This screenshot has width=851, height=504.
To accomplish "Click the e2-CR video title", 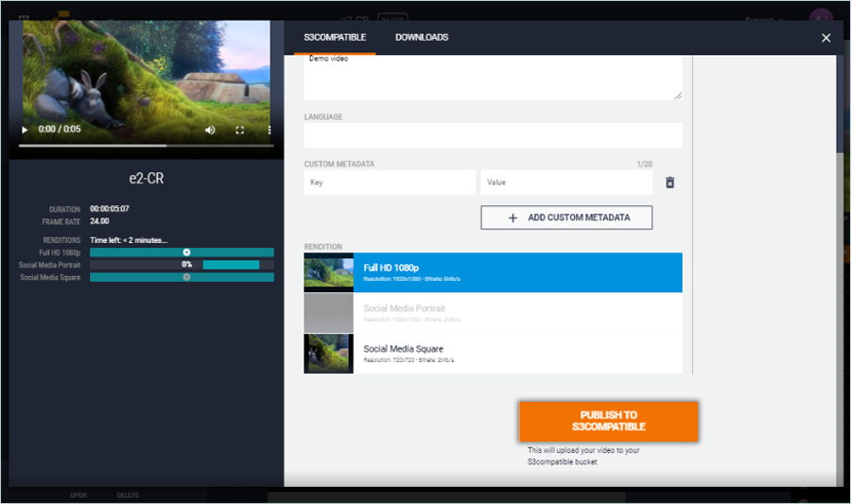I will 146,178.
